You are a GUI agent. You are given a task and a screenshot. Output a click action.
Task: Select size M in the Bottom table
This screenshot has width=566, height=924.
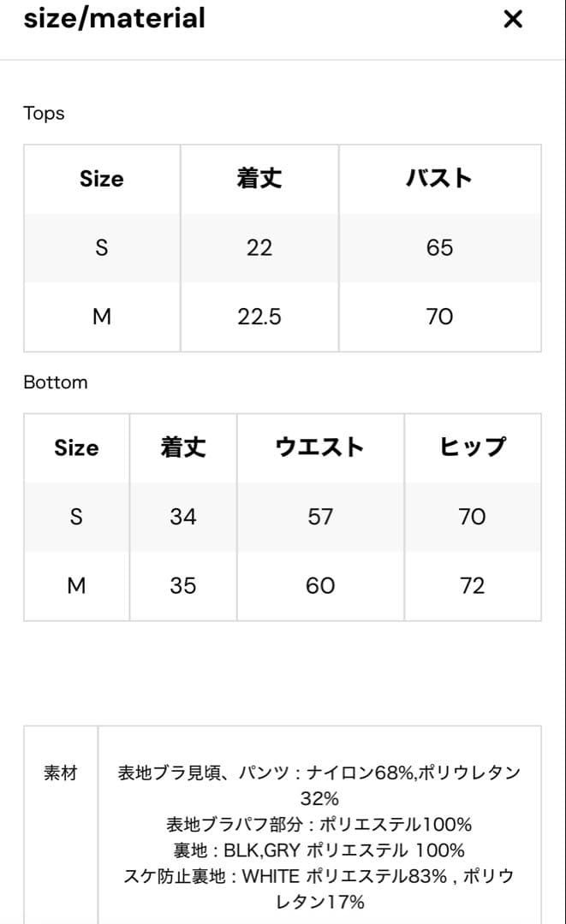pos(76,585)
